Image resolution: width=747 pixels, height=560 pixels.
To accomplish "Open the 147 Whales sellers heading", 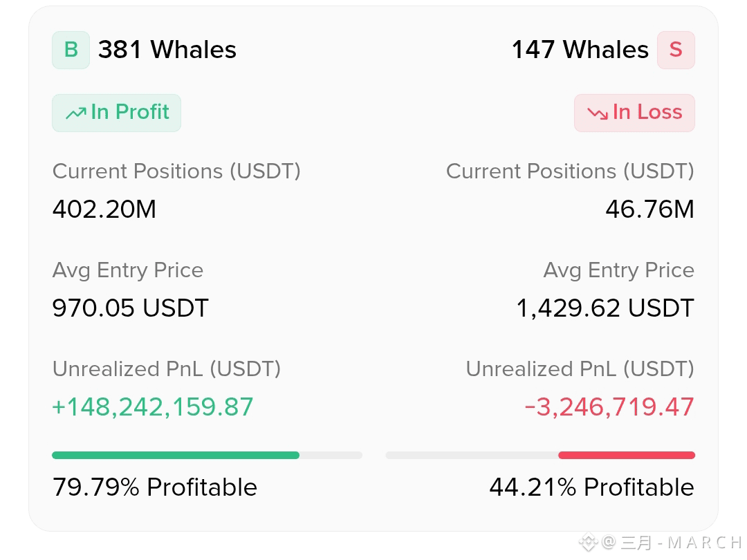I will click(580, 50).
